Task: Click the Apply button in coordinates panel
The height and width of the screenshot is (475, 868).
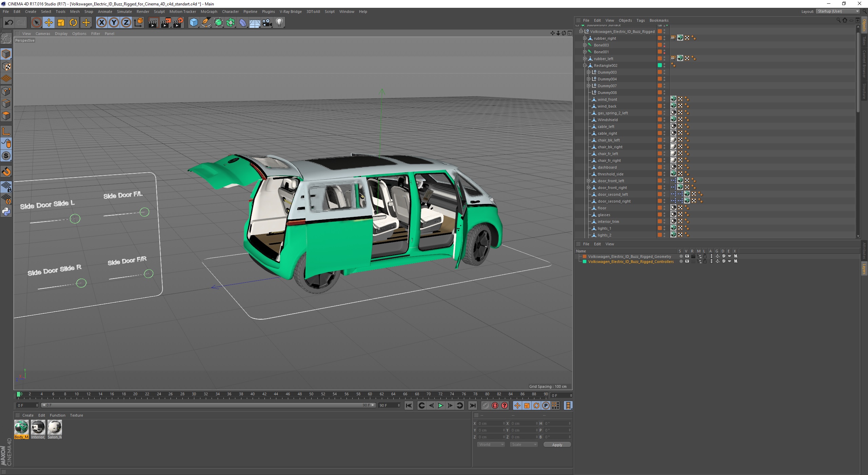Action: coord(557,444)
